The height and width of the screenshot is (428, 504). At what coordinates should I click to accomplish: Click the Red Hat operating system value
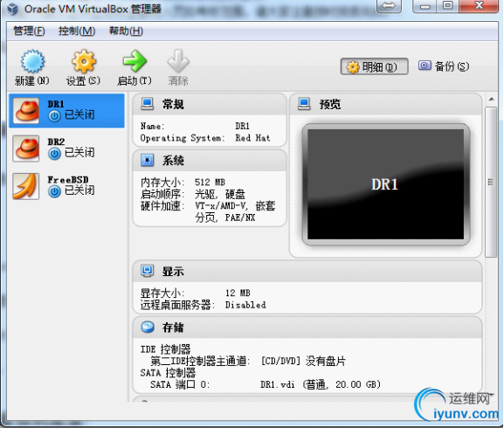tap(252, 138)
